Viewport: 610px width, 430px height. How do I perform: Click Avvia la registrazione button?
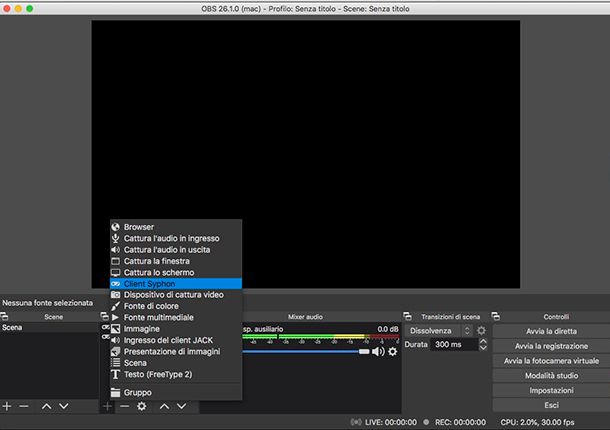(x=551, y=346)
